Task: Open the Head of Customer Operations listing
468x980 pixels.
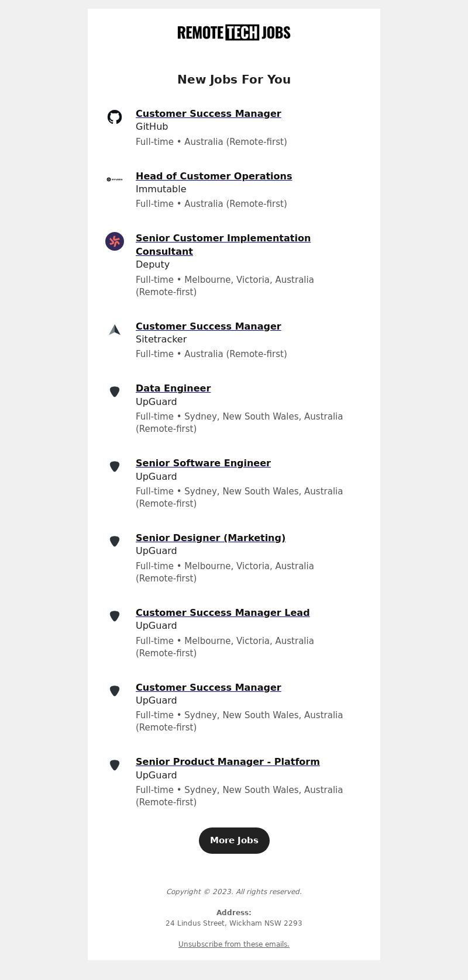Action: pos(214,176)
